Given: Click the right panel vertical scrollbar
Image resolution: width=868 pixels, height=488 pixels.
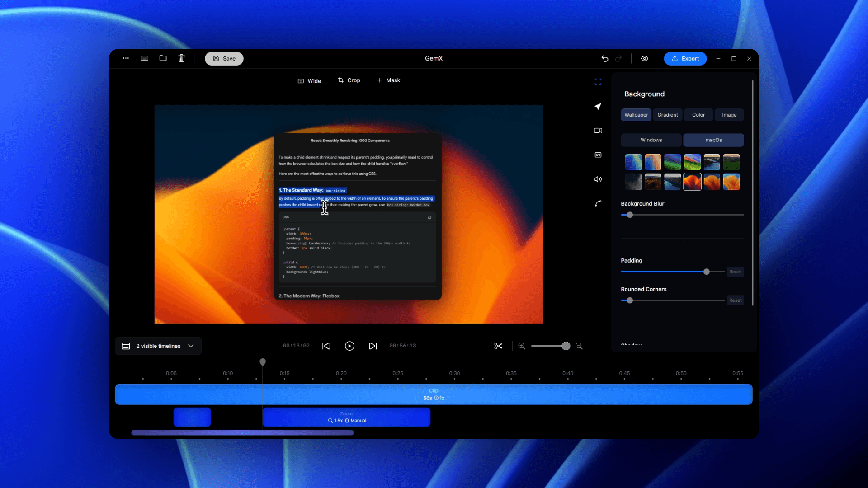Looking at the screenshot, I should tap(753, 193).
